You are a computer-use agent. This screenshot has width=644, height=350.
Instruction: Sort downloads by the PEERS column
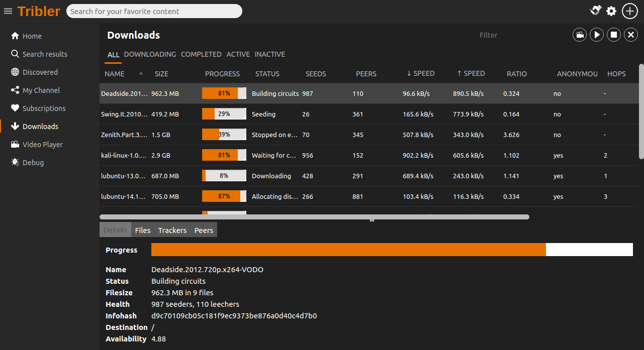coord(376,74)
